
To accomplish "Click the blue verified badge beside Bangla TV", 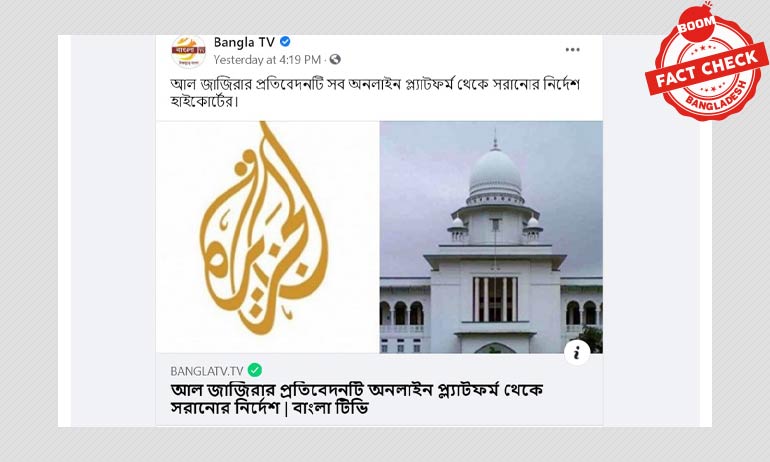I will pos(285,42).
